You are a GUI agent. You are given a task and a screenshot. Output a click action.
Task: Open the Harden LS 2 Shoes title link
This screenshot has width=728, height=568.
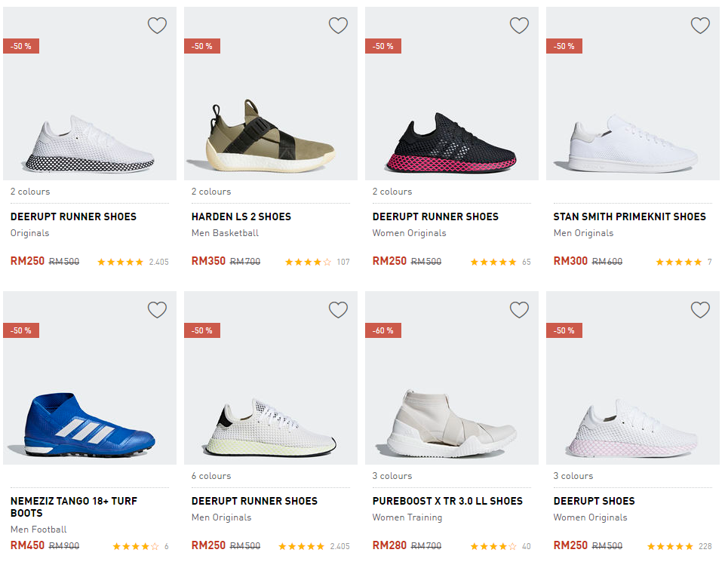click(x=241, y=216)
